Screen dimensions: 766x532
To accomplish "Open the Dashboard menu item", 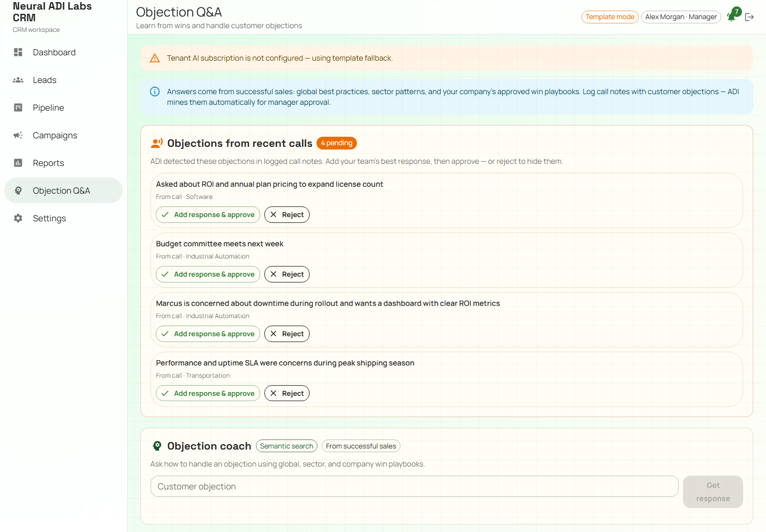I will click(63, 52).
